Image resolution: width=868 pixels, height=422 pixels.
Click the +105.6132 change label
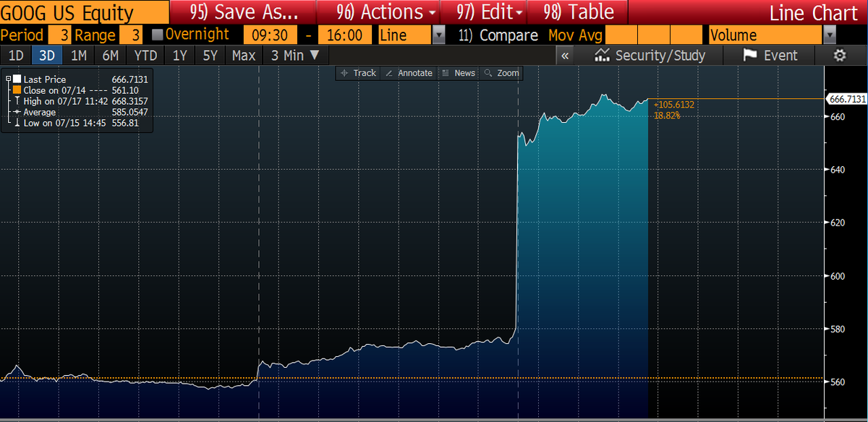tap(673, 105)
